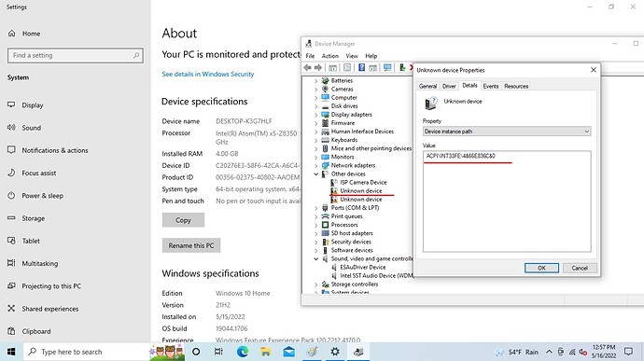Image resolution: width=644 pixels, height=361 pixels.
Task: Open Storage in Settings sidebar
Action: 34,218
